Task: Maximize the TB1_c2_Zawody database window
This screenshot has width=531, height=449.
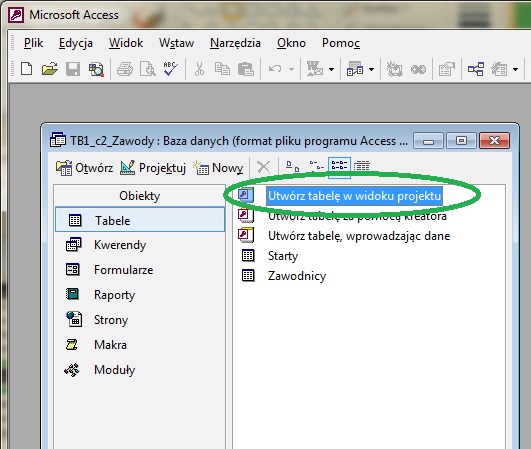Action: (461, 140)
